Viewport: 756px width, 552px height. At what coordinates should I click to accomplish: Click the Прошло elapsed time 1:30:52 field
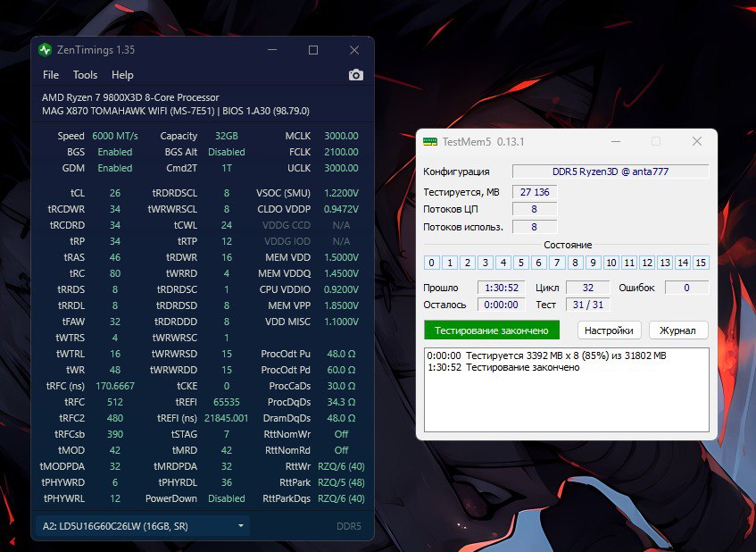tap(502, 288)
